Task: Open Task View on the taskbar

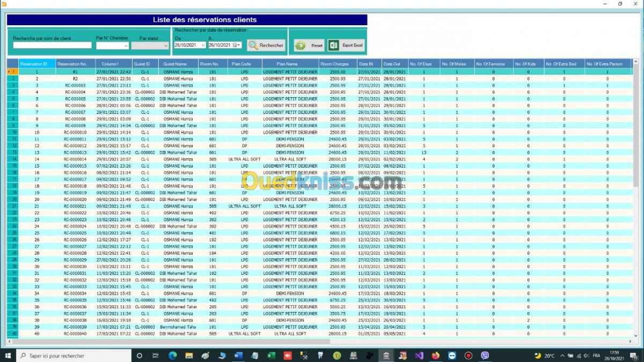Action: 156,356
